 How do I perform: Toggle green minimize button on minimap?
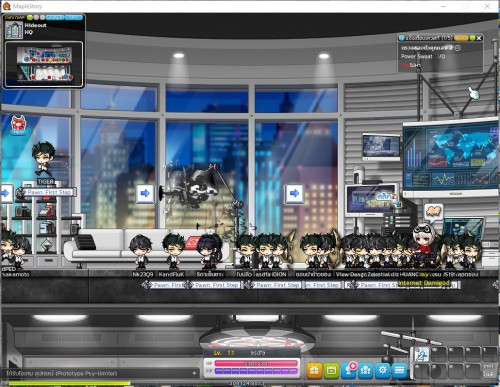(30, 17)
